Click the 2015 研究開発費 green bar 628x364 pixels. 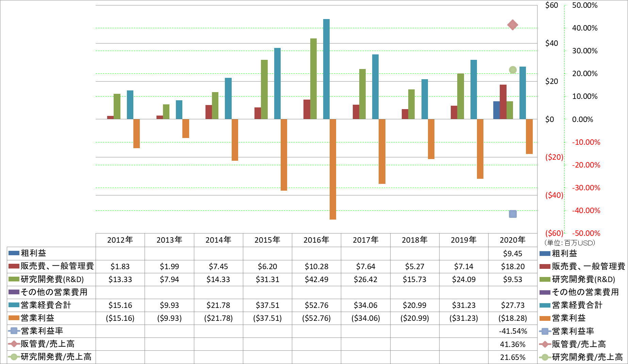tap(264, 89)
